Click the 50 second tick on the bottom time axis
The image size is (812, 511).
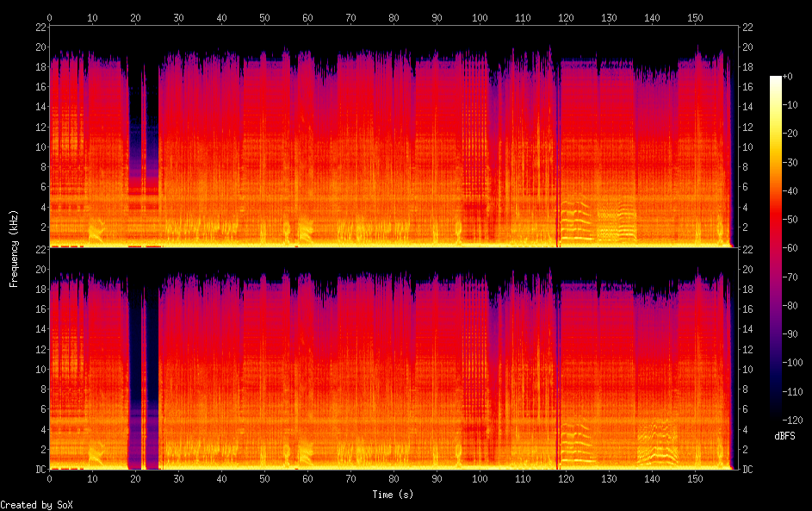coord(264,479)
